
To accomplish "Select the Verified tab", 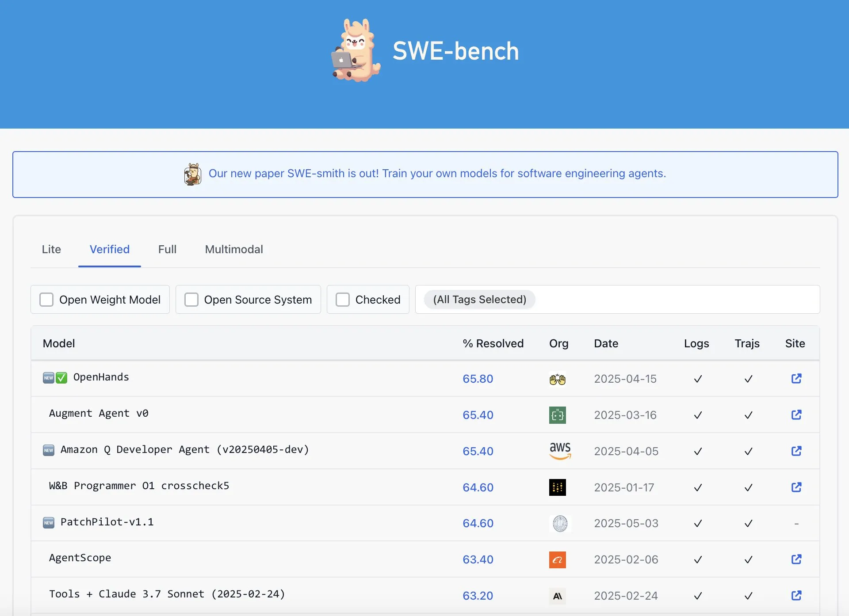I will pos(110,249).
